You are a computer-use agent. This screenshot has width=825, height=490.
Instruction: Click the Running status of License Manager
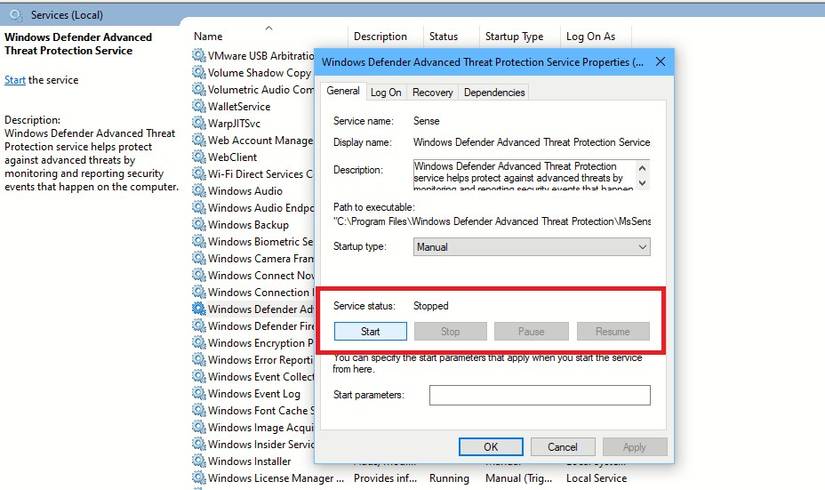tap(449, 478)
